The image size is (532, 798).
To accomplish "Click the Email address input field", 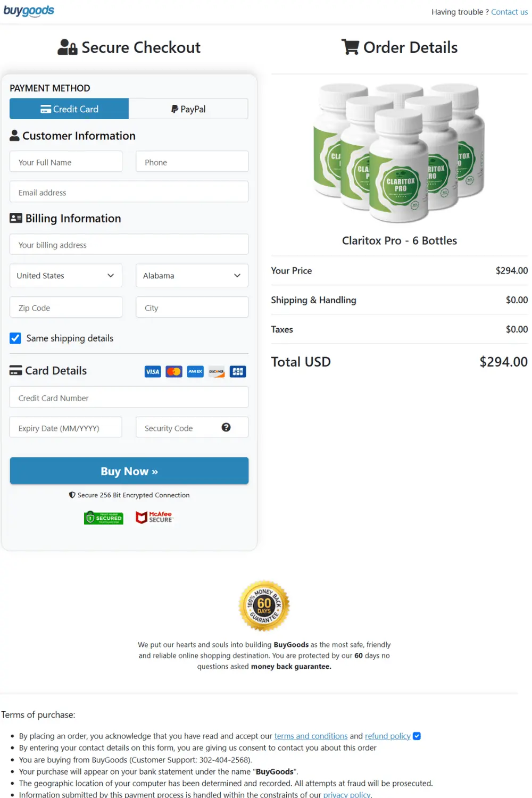I will coord(129,192).
